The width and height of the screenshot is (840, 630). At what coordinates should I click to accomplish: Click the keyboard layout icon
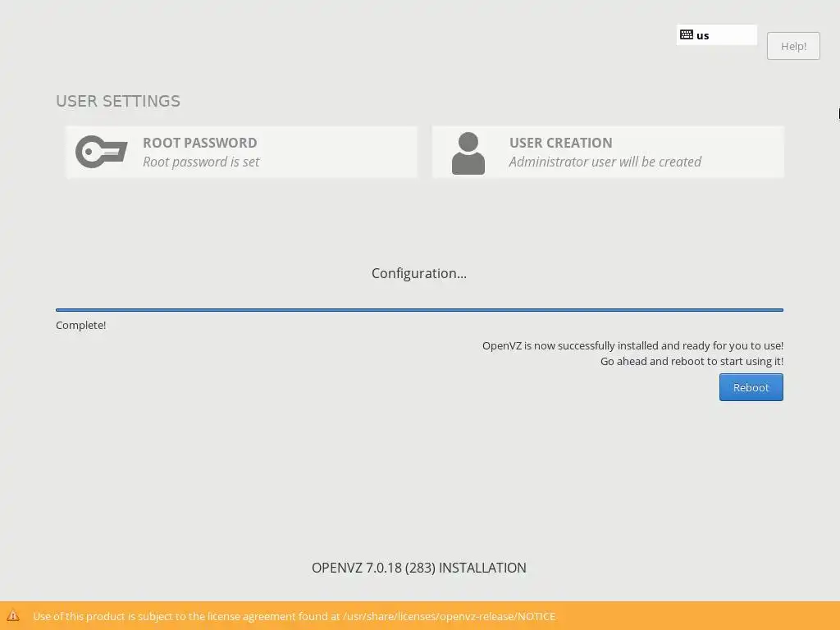click(687, 34)
